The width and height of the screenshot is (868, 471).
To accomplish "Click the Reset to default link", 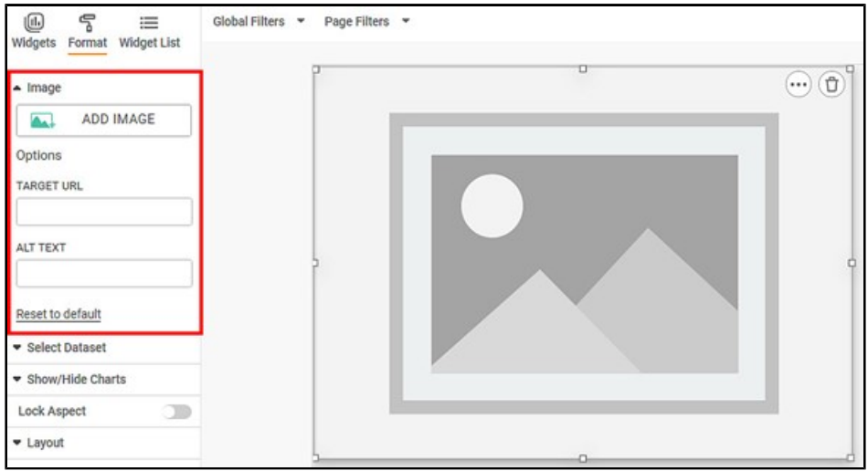I will tap(58, 314).
